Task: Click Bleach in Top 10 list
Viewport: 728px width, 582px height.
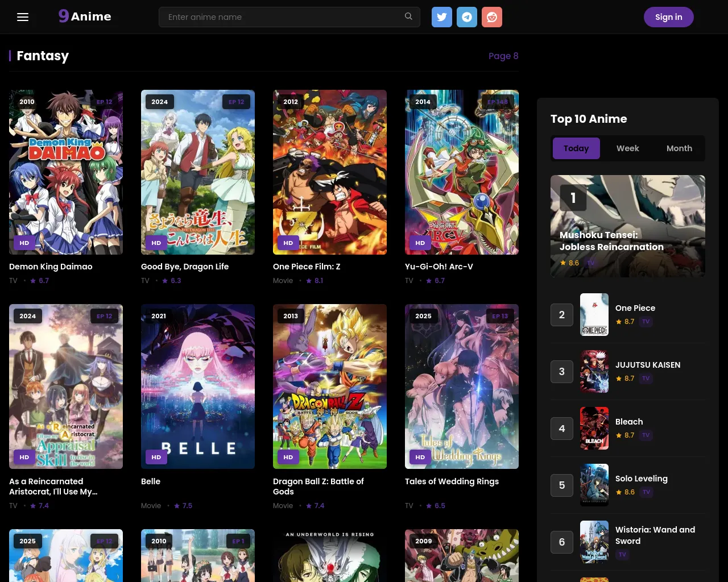Action: tap(629, 422)
